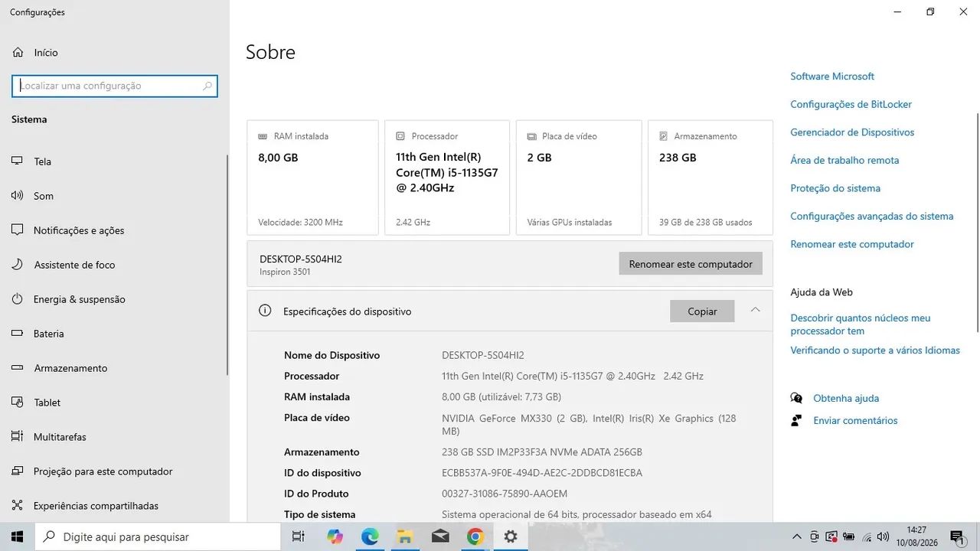The image size is (980, 551).
Task: Open the notification center icon
Action: pyautogui.click(x=957, y=536)
